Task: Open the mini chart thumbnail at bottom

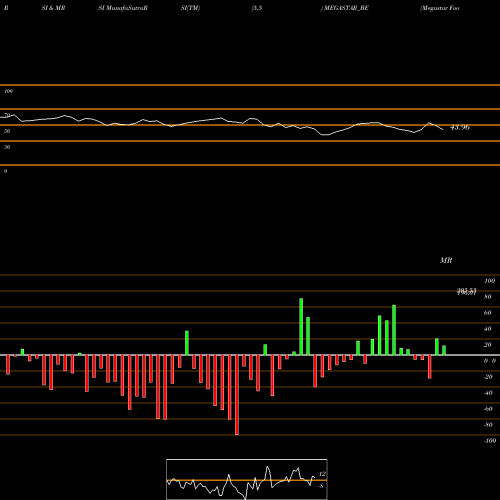Action: [x=247, y=479]
